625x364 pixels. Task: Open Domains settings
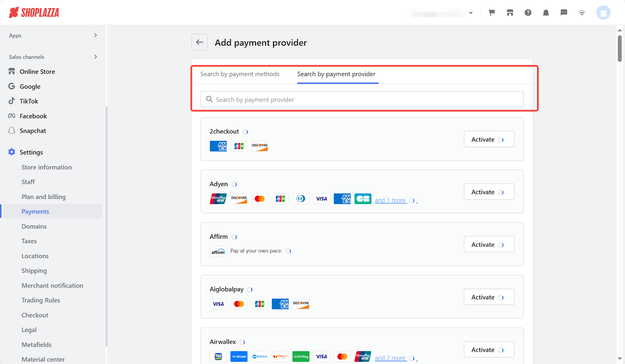(34, 226)
